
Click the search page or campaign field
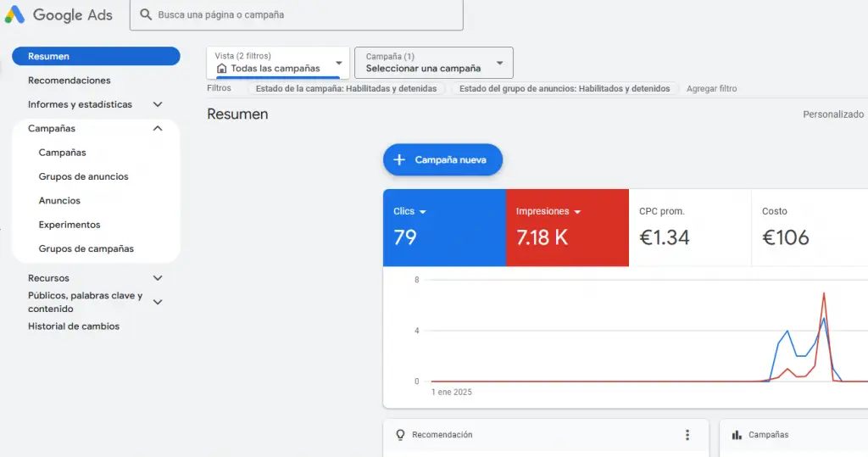(x=305, y=14)
